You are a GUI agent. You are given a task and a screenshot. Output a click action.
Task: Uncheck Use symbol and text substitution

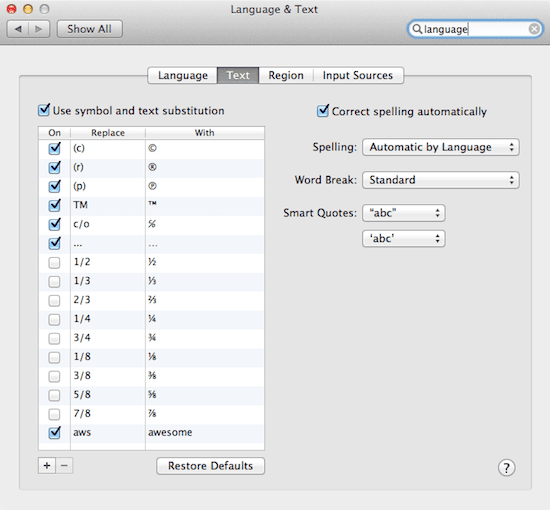pos(44,110)
